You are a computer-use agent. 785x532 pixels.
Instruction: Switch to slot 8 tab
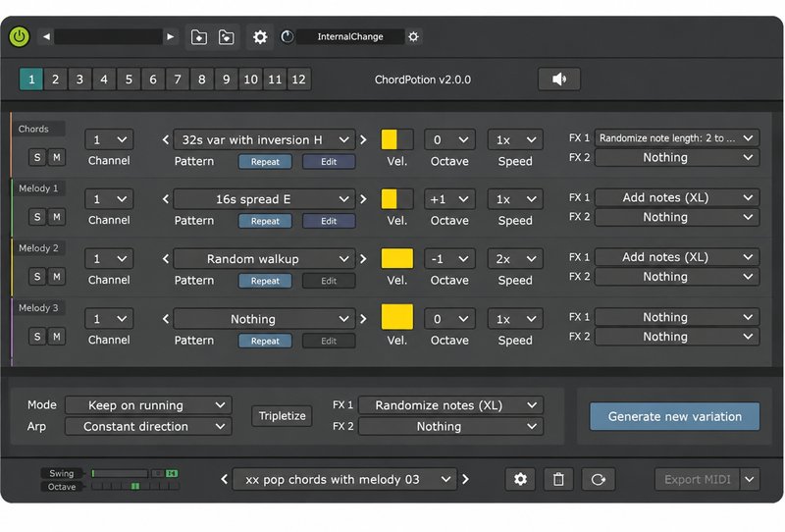(202, 80)
